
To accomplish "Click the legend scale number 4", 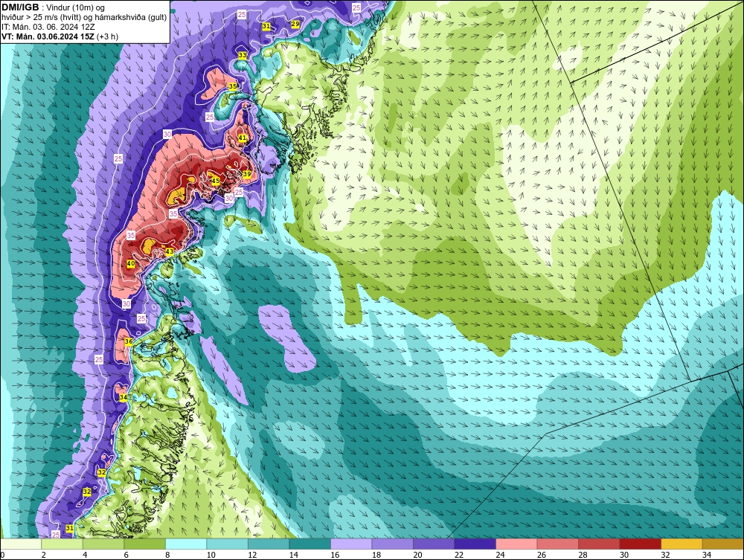I will [x=85, y=555].
